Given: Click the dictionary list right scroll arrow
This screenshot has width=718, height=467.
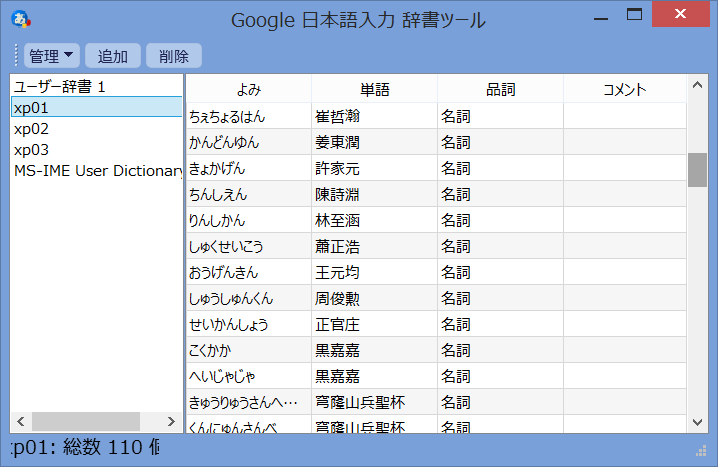Looking at the screenshot, I should coord(171,421).
